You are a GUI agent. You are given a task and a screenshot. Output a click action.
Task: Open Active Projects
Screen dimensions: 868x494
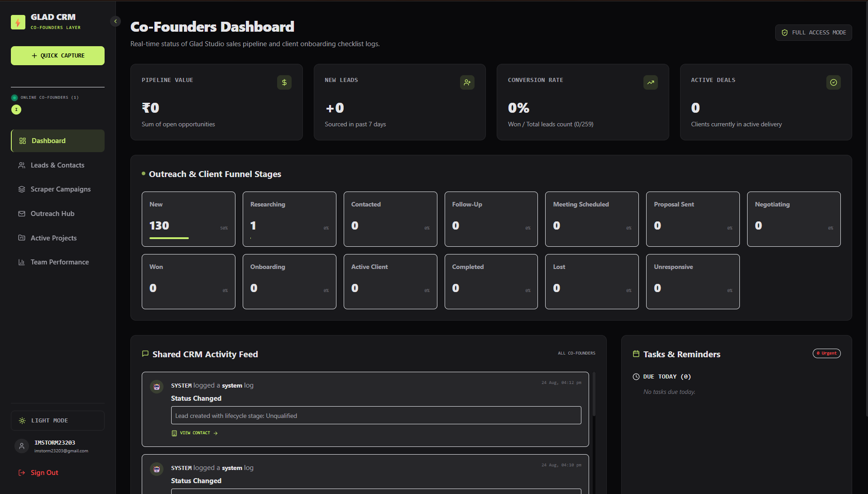tap(58, 238)
